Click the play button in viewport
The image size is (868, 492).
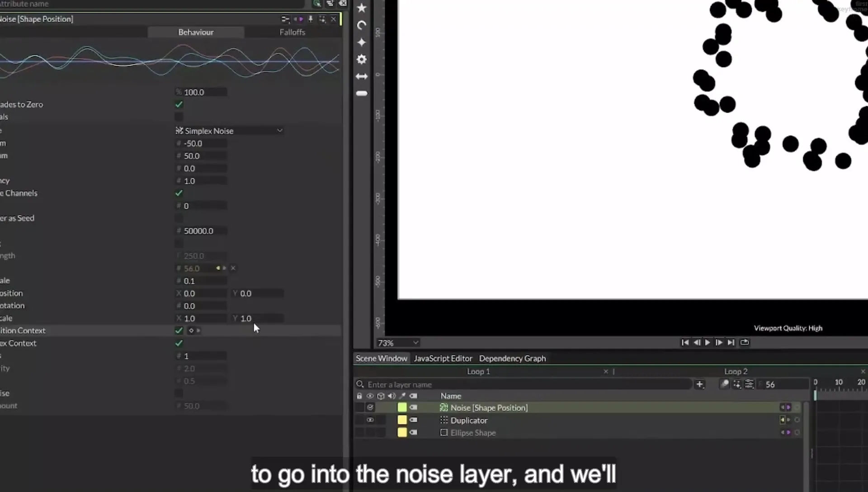(x=708, y=343)
